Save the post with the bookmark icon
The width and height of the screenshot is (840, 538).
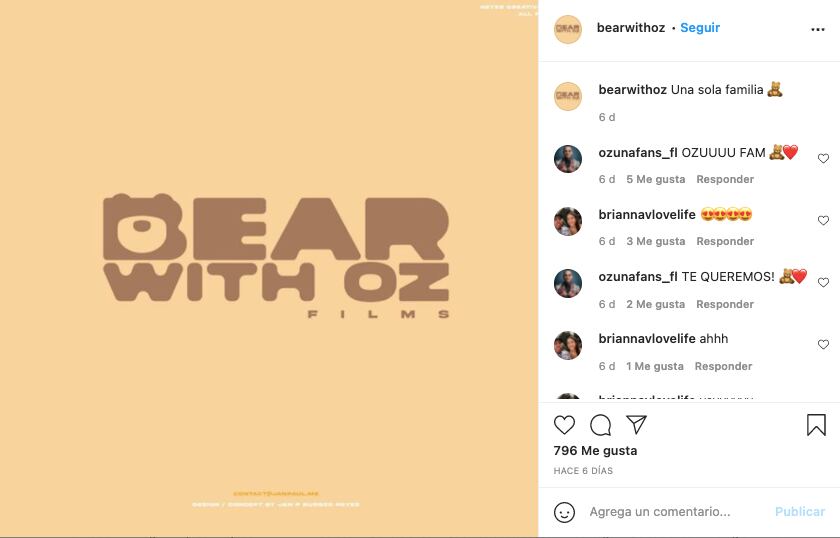coord(816,425)
